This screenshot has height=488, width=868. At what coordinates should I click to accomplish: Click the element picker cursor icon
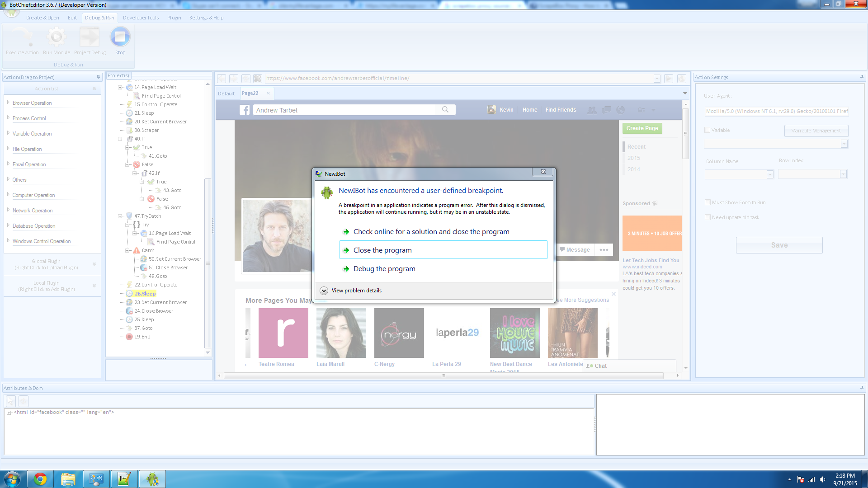coord(11,401)
